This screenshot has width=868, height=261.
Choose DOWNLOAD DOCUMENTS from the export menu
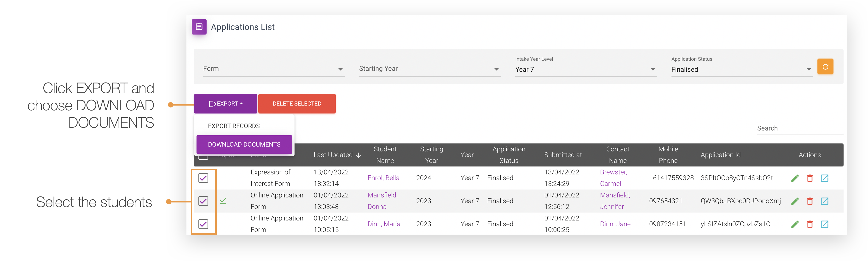click(x=244, y=144)
